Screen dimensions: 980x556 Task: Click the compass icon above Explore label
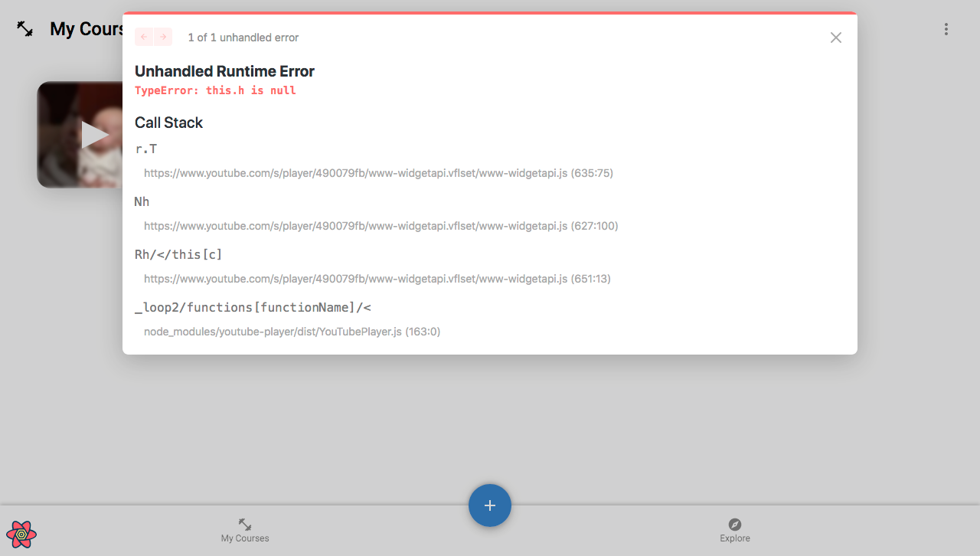[x=734, y=525]
